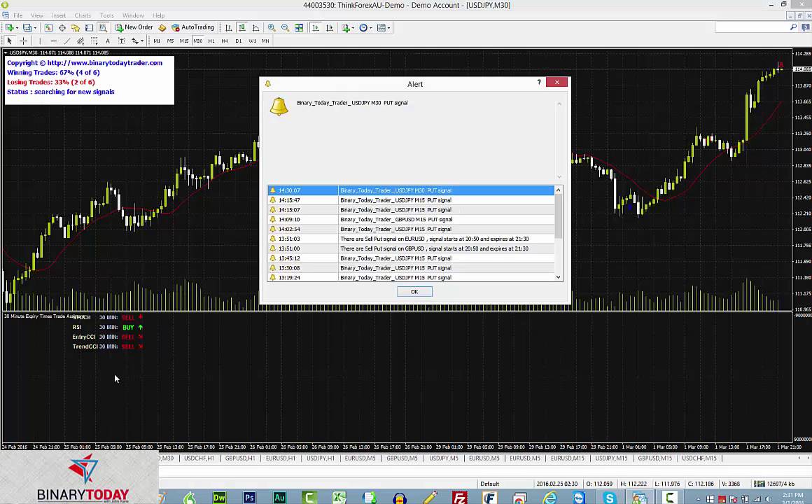The width and height of the screenshot is (812, 504).
Task: Toggle the AutoTrading button
Action: coord(192,27)
